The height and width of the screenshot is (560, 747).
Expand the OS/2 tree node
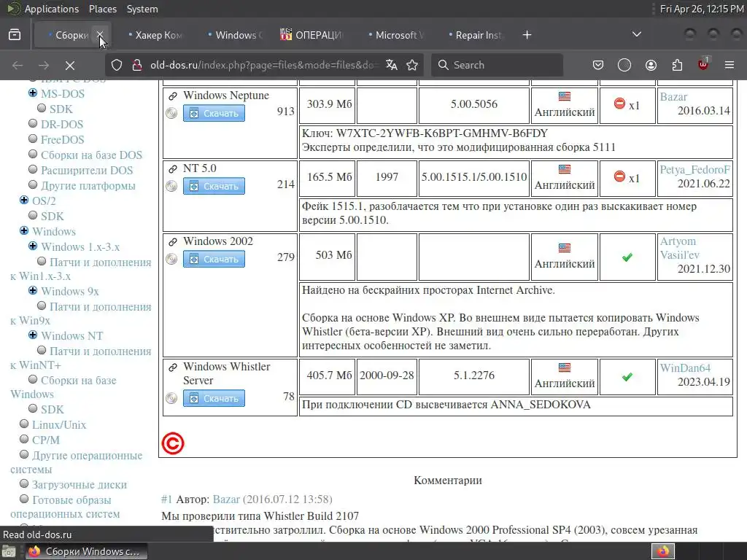24,200
